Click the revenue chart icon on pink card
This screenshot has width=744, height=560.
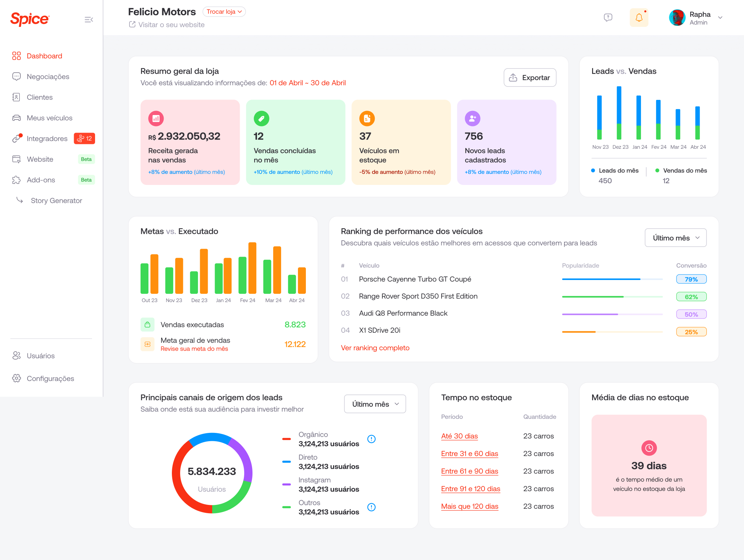pos(156,118)
